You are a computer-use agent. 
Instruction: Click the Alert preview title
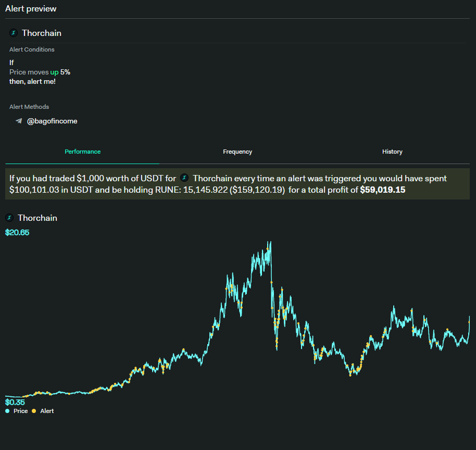click(31, 8)
